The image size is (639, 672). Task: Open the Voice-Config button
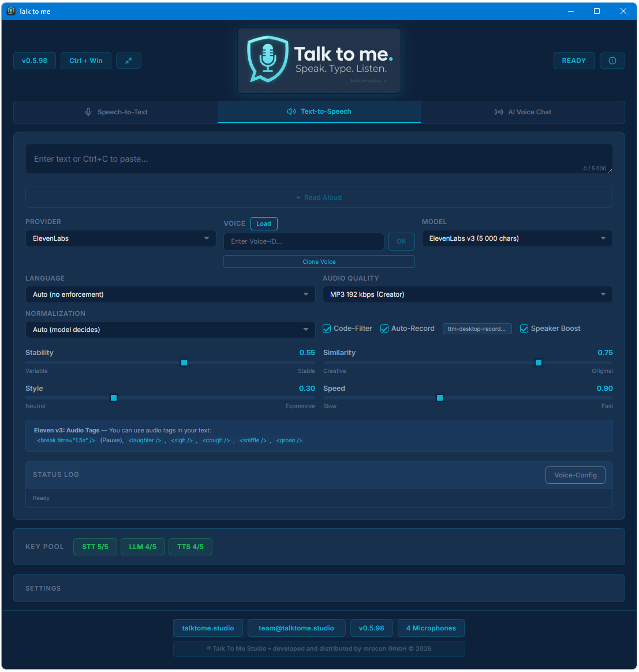(575, 475)
